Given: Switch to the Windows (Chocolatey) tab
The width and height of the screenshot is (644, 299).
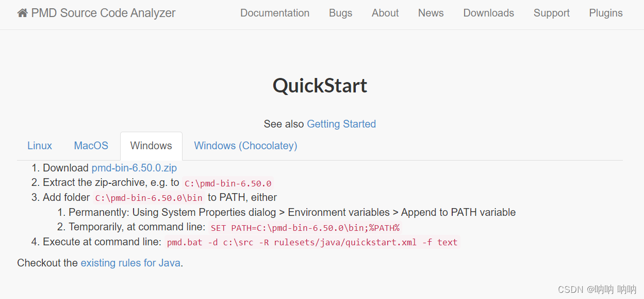Looking at the screenshot, I should [245, 146].
